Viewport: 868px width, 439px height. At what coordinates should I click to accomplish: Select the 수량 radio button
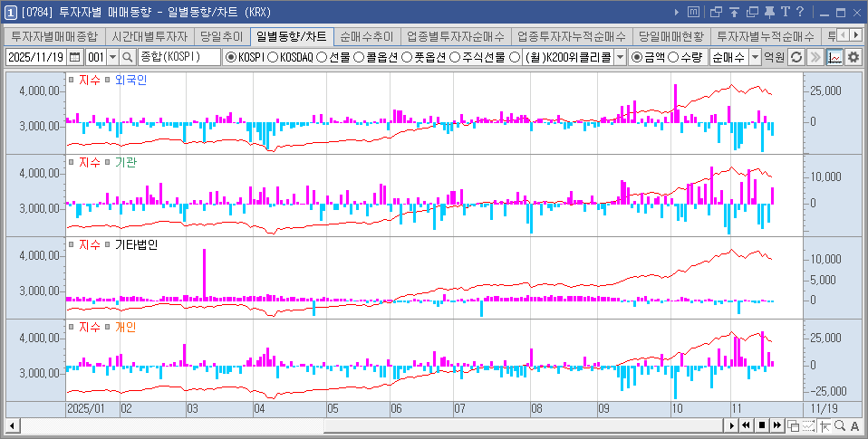pos(674,57)
